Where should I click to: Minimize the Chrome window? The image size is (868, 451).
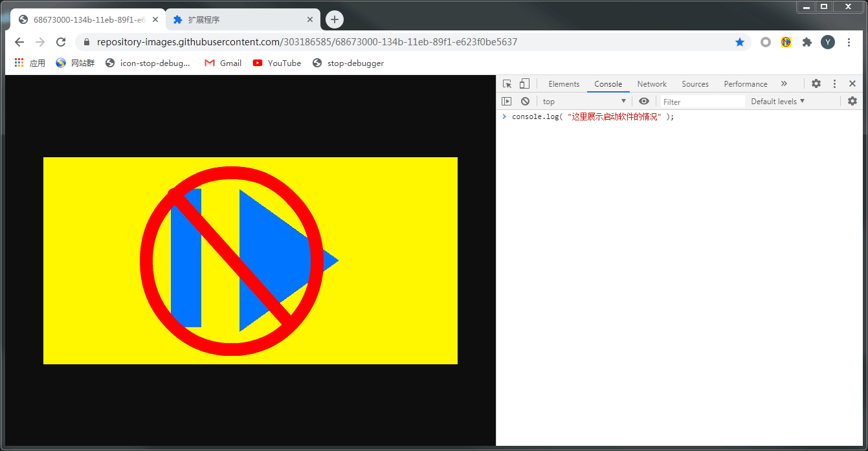807,6
